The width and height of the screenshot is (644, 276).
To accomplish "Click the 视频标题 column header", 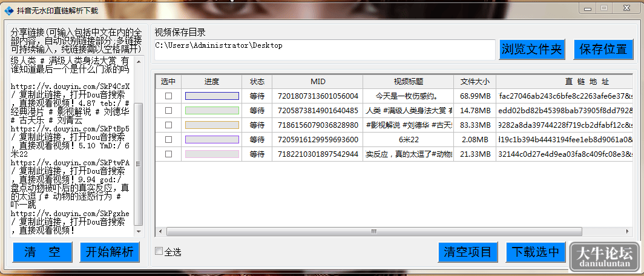I will click(409, 82).
